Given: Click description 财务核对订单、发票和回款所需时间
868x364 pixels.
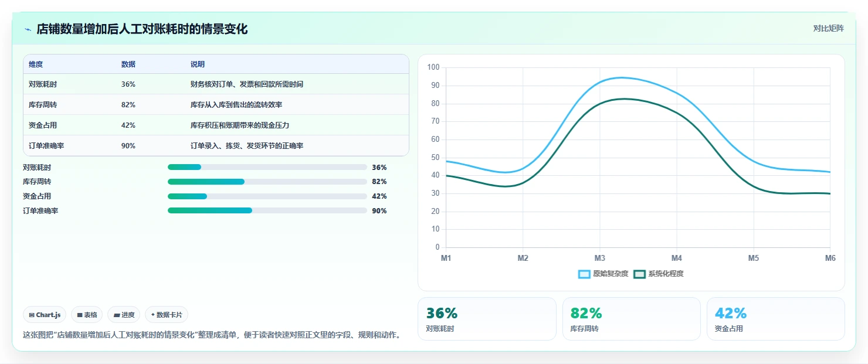Looking at the screenshot, I should click(x=247, y=84).
